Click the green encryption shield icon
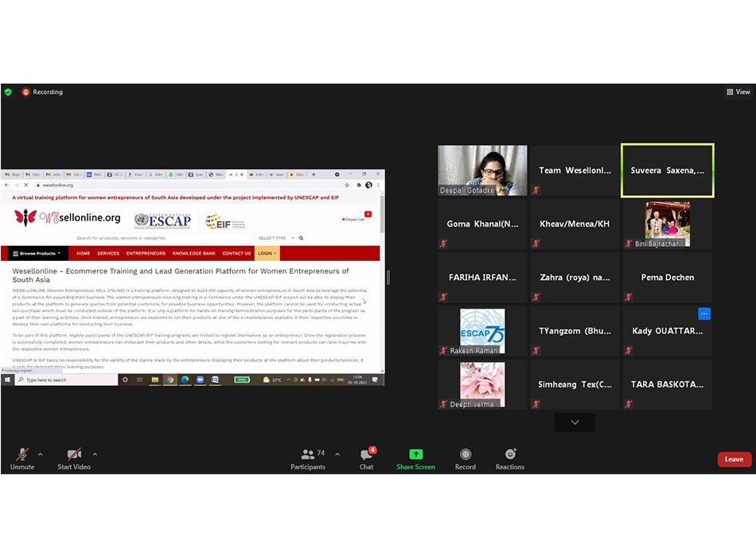Image resolution: width=756 pixels, height=557 pixels. [8, 92]
